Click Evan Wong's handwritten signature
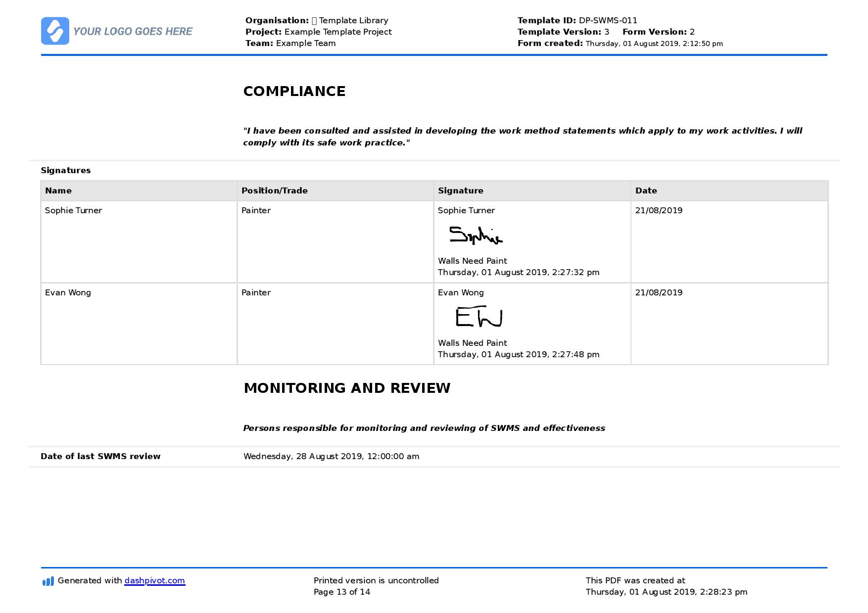The width and height of the screenshot is (868, 613). (479, 318)
